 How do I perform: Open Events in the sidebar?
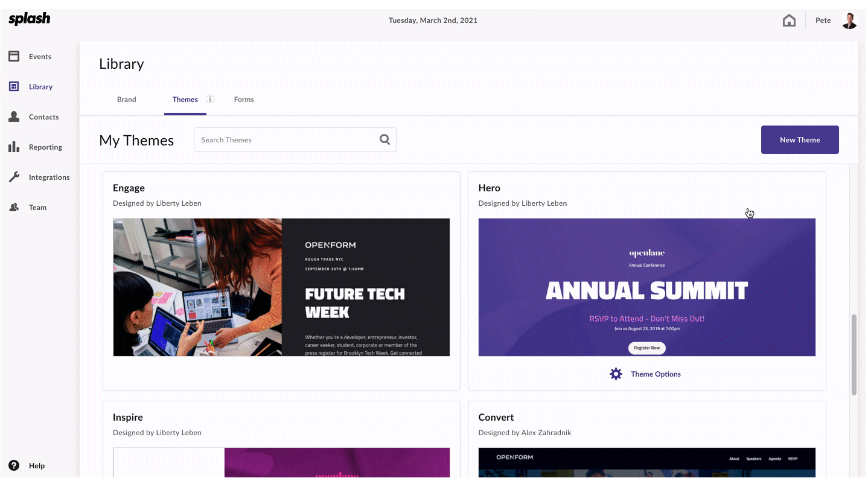tap(40, 57)
